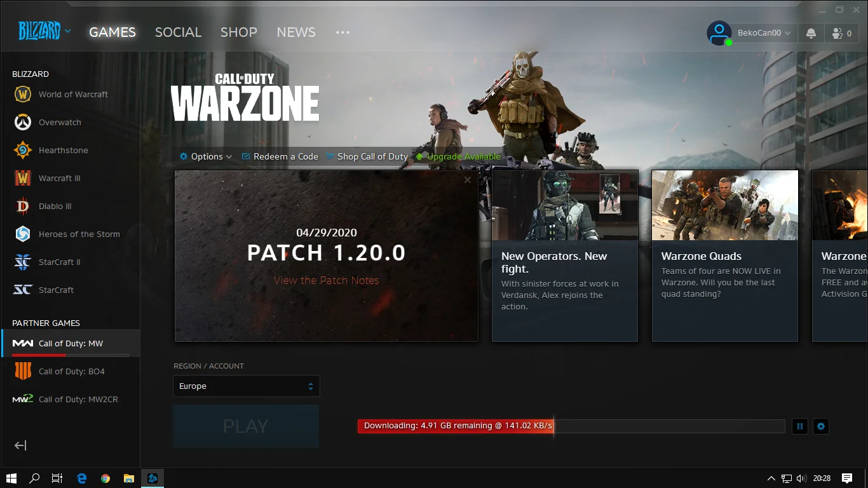
Task: Select the Call of Duty: MW icon
Action: (x=23, y=343)
